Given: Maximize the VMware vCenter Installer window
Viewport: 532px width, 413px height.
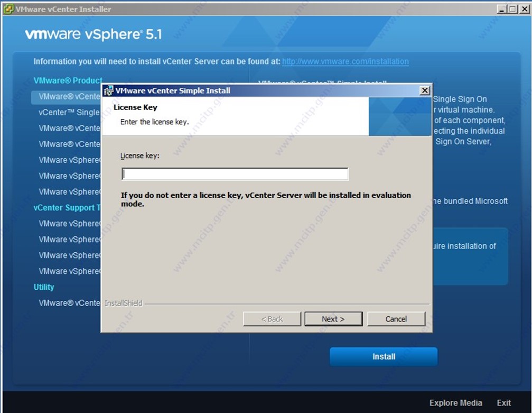Looking at the screenshot, I should (x=512, y=9).
